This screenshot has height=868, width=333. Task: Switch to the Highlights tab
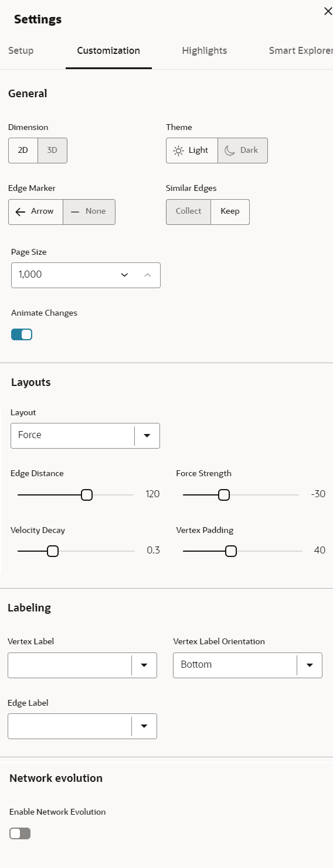(205, 51)
